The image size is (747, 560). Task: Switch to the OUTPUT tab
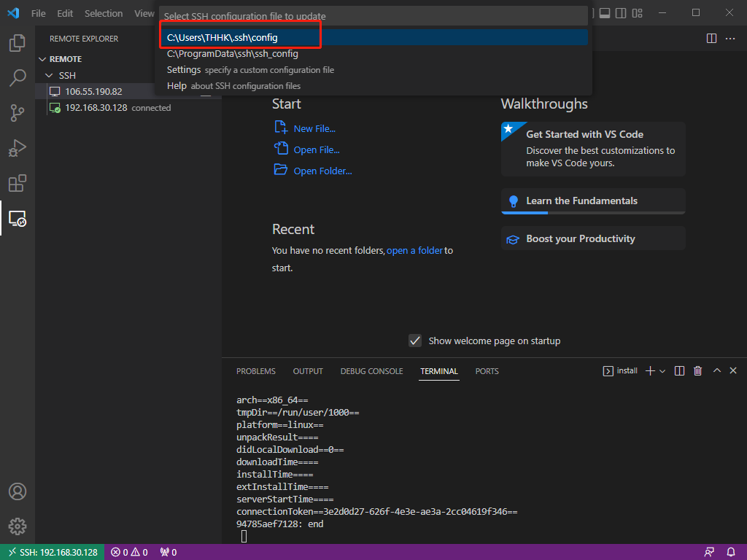(x=307, y=371)
